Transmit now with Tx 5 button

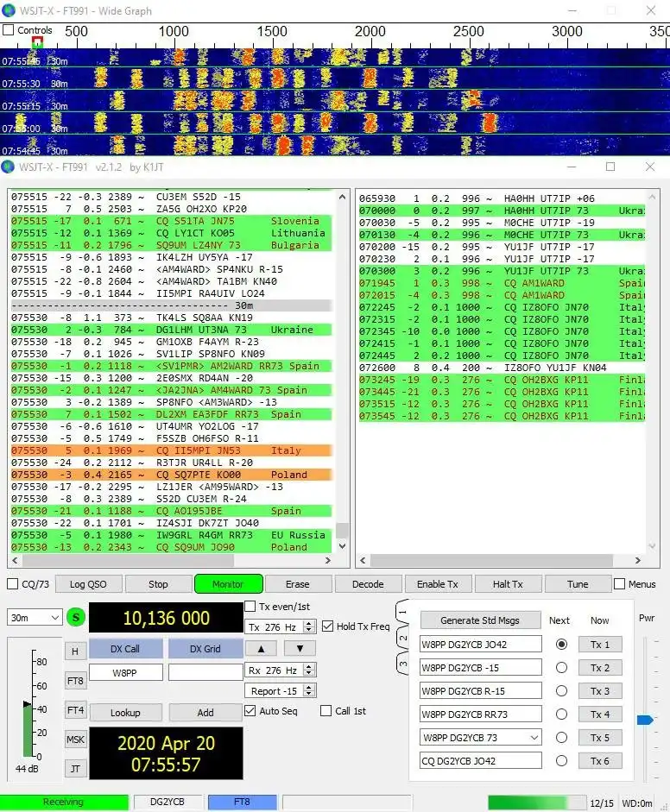600,738
